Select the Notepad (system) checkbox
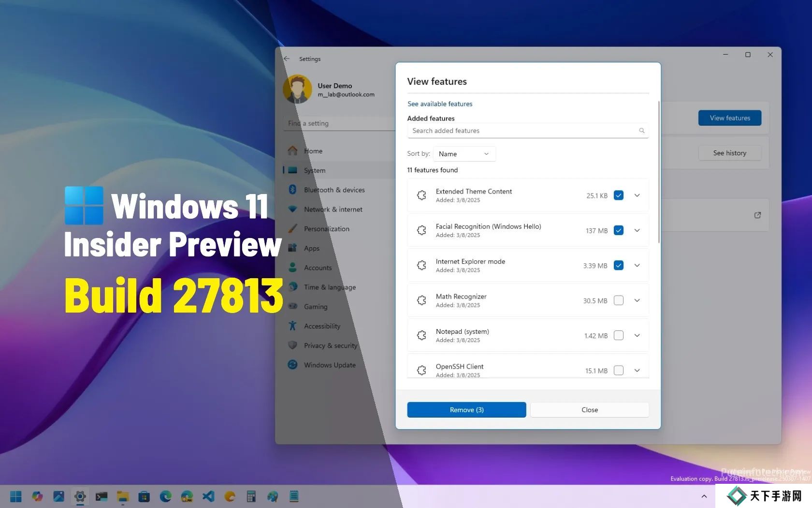Image resolution: width=812 pixels, height=508 pixels. (x=618, y=335)
